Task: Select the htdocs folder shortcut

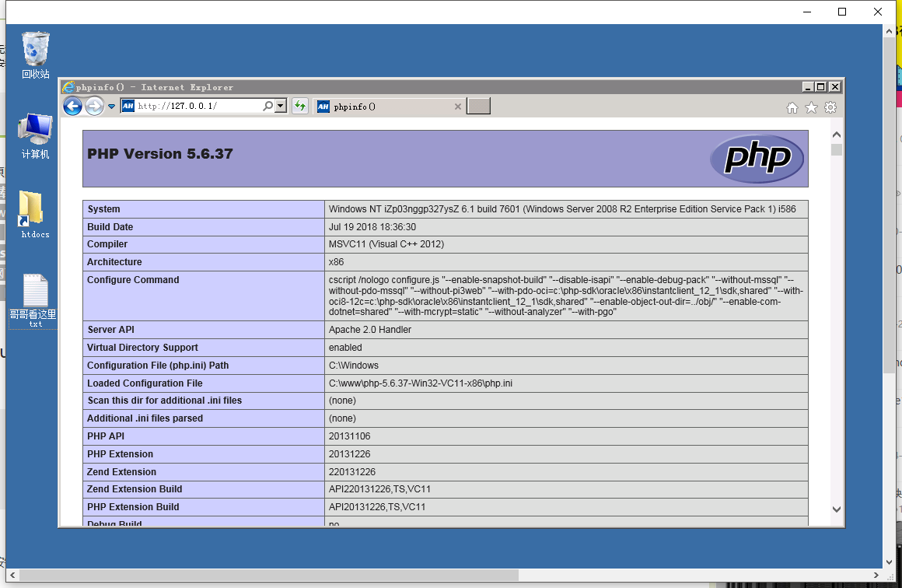Action: (x=34, y=214)
